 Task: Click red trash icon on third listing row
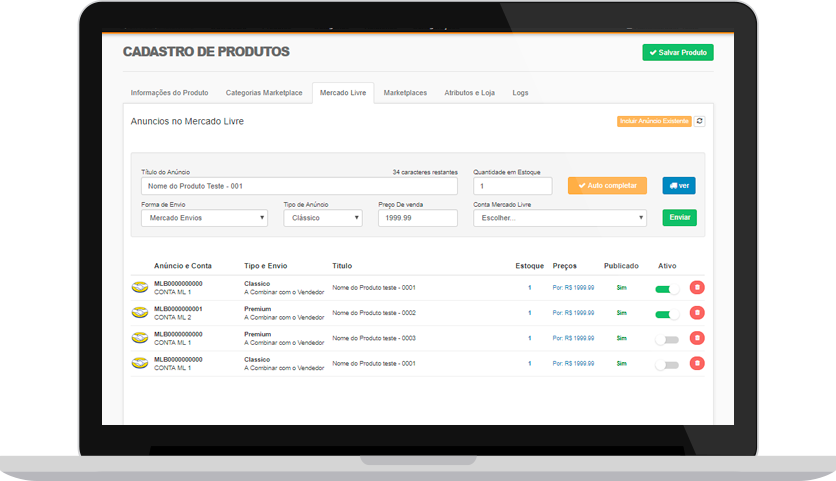click(697, 339)
